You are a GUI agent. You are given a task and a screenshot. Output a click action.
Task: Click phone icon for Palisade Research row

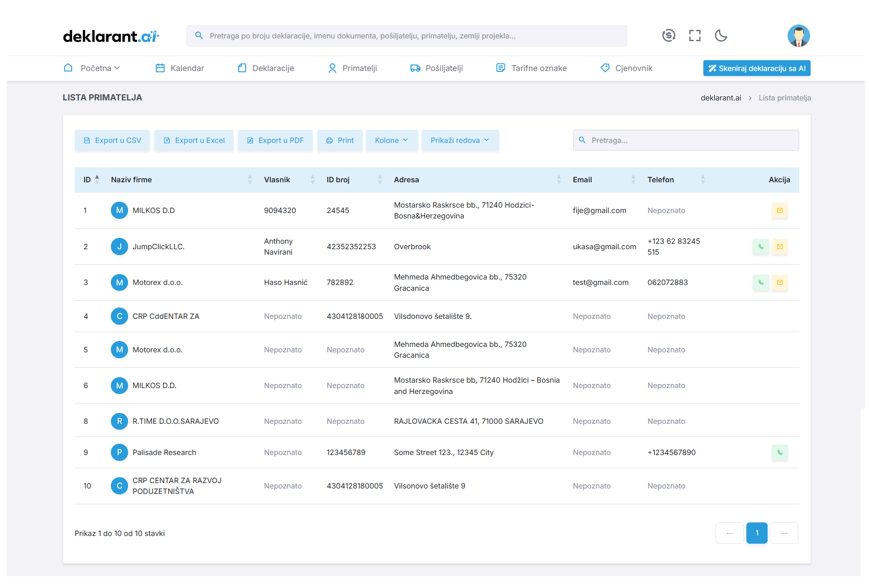click(779, 452)
